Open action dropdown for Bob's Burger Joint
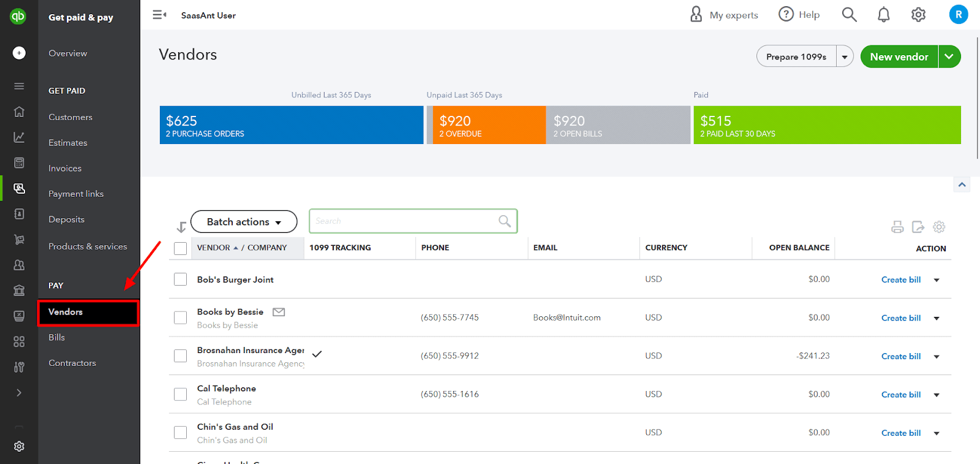This screenshot has height=464, width=980. (x=936, y=280)
